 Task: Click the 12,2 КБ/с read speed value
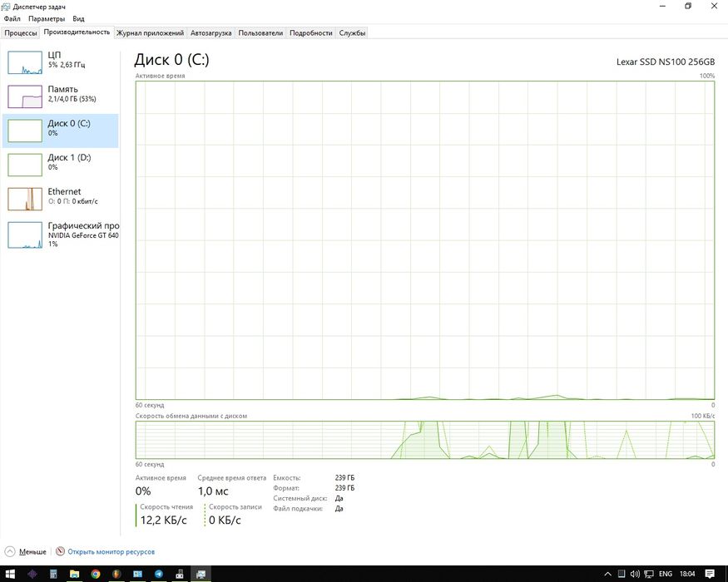[x=163, y=520]
